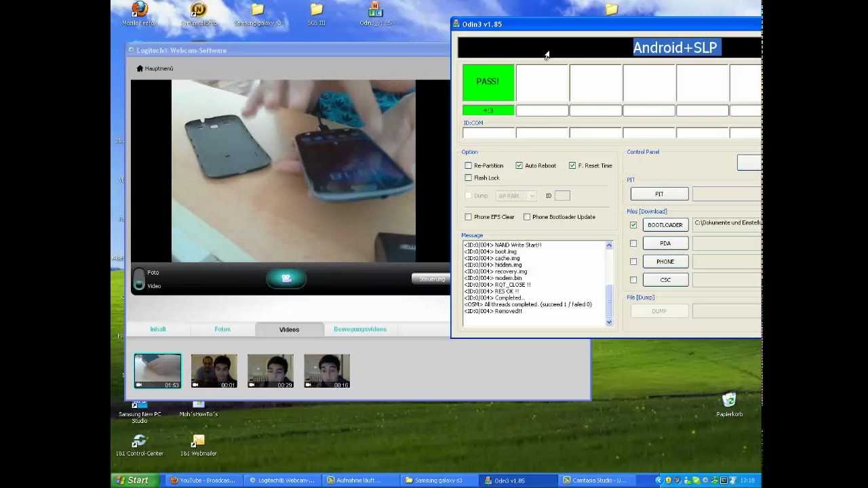Click the green progress bar under PASS!
Viewport: 868px width, 488px height.
[x=488, y=110]
